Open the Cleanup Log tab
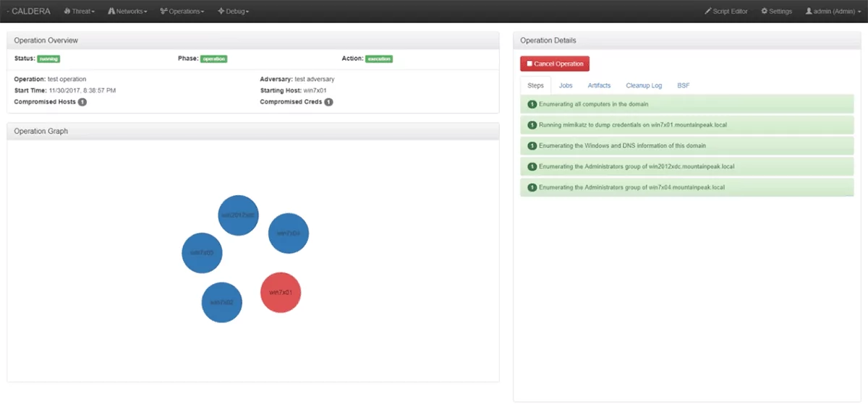Image resolution: width=868 pixels, height=404 pixels. pos(644,85)
